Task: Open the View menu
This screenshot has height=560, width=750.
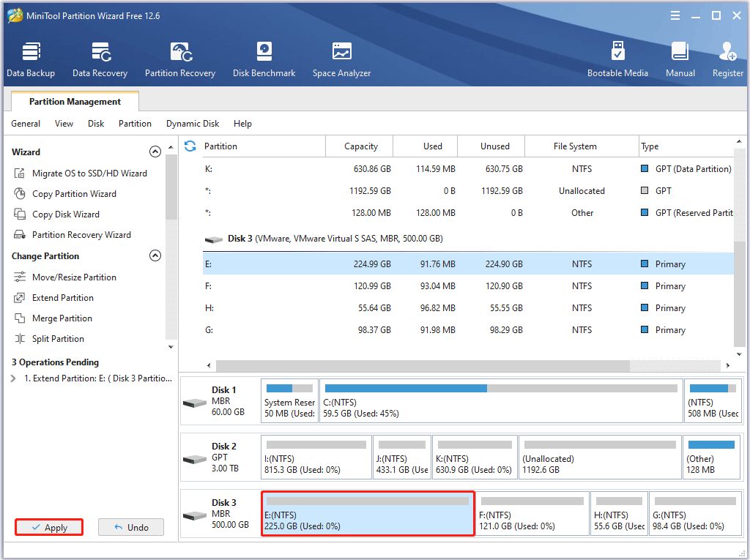Action: 64,124
